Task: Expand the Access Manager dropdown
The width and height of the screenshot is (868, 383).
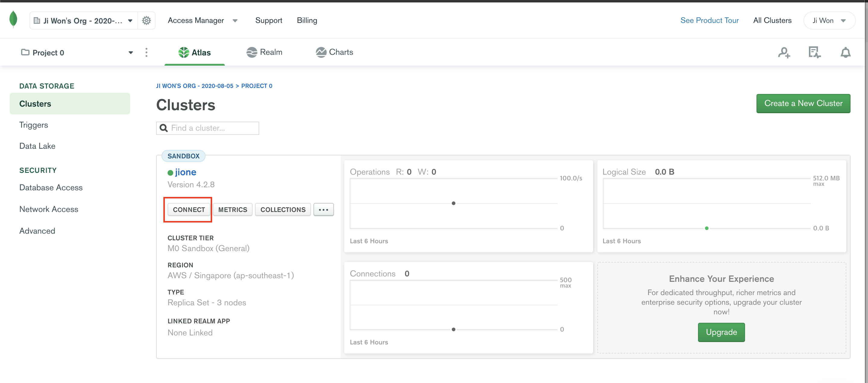Action: point(235,20)
